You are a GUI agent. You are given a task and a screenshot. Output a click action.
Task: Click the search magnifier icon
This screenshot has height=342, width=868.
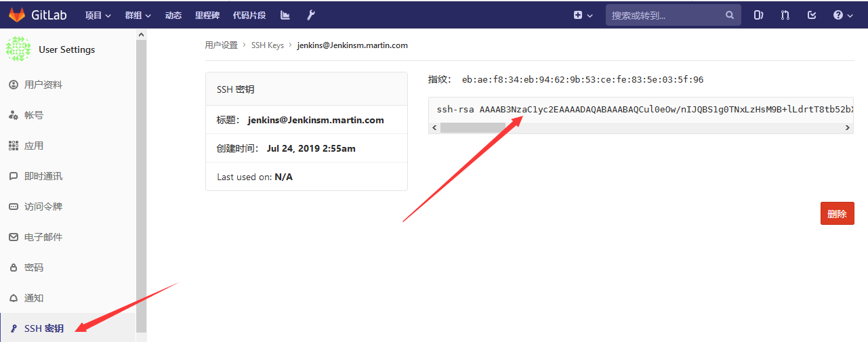(730, 15)
